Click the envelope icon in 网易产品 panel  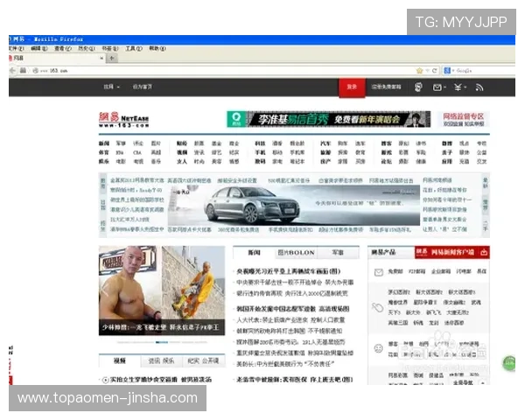point(378,272)
